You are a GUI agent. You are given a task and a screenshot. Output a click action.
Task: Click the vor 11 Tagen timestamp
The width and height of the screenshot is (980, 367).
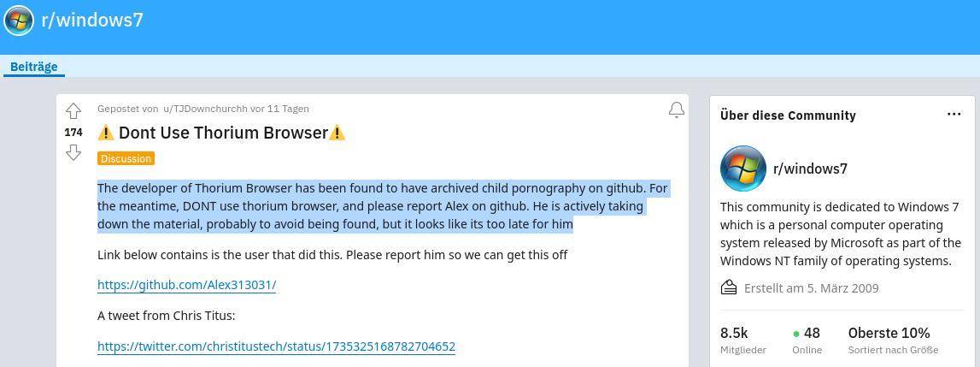(x=279, y=109)
